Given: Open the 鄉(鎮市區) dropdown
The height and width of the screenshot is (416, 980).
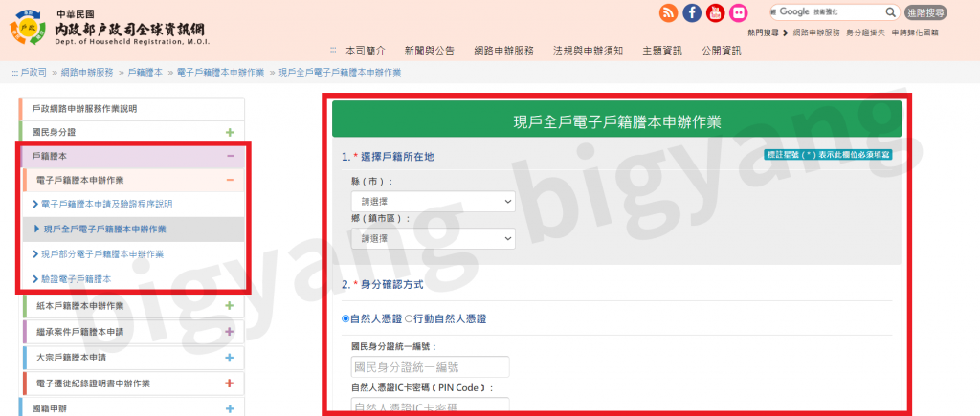Looking at the screenshot, I should click(x=433, y=238).
